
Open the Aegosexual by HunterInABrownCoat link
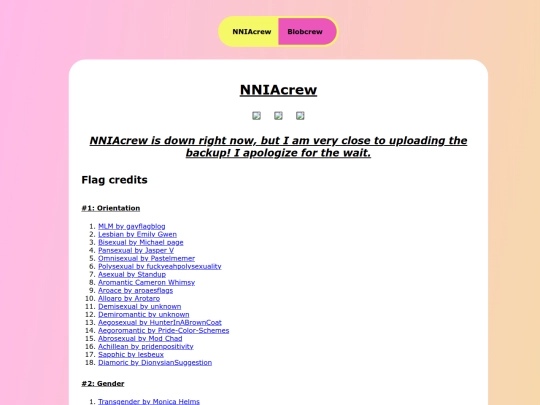click(160, 322)
